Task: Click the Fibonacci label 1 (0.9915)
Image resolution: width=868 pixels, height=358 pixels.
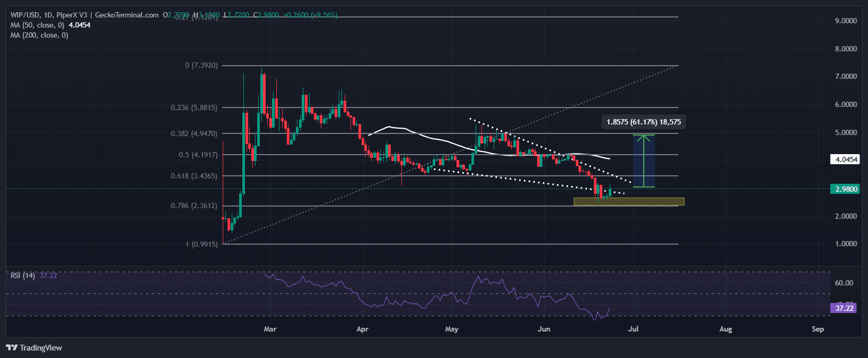Action: [x=201, y=244]
